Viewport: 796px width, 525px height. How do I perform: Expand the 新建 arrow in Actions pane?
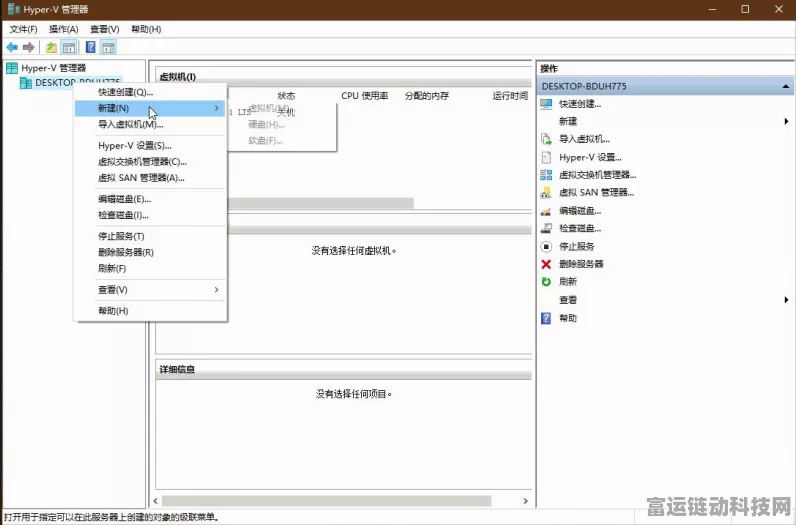click(786, 121)
